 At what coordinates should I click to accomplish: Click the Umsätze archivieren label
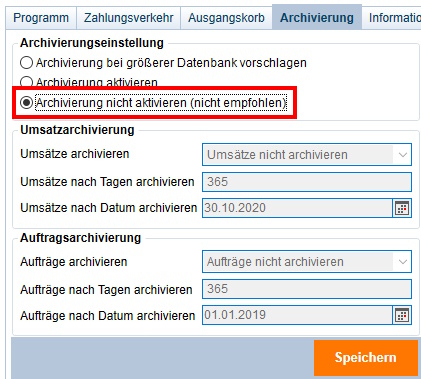(x=75, y=154)
